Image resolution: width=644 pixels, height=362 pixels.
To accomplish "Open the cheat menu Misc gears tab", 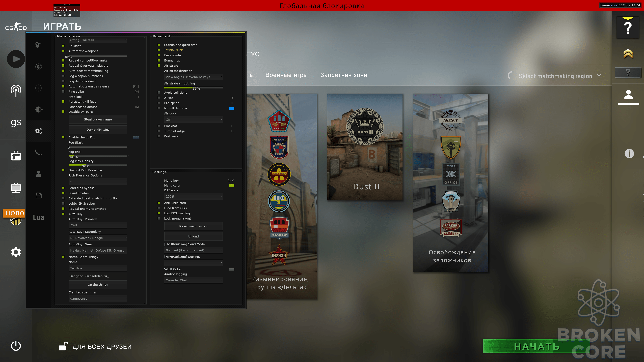I will pyautogui.click(x=39, y=131).
